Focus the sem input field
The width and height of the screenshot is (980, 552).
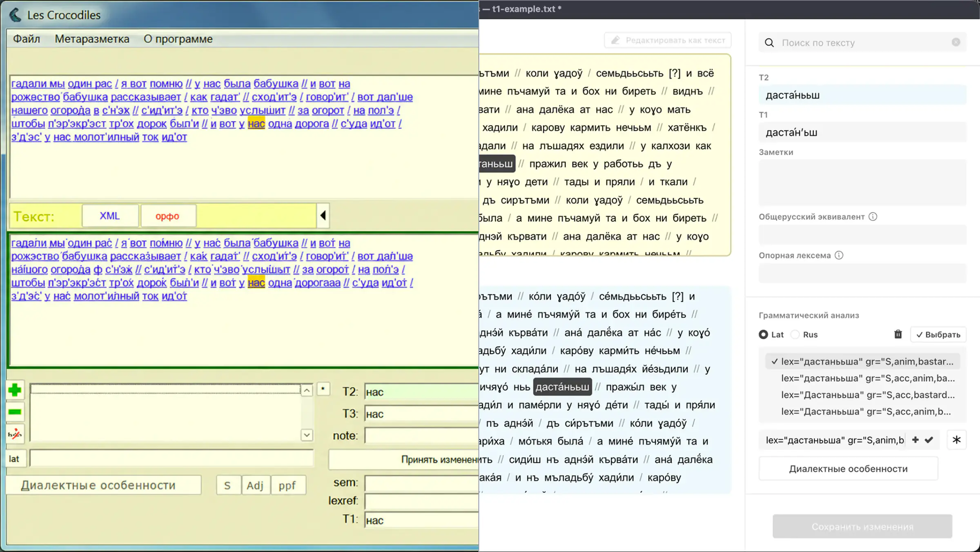coord(421,483)
